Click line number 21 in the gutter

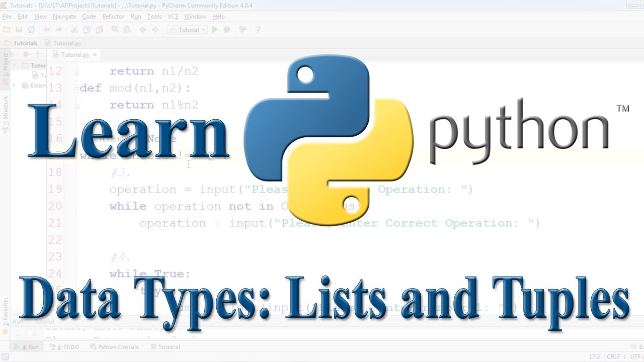pyautogui.click(x=55, y=223)
